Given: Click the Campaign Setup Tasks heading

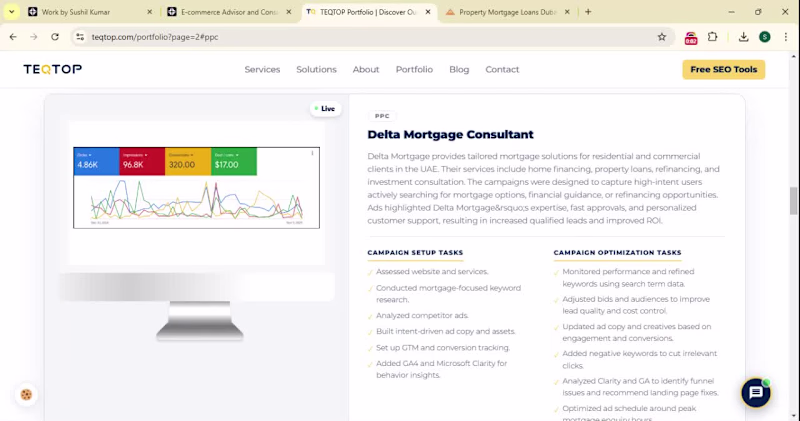Looking at the screenshot, I should [x=415, y=253].
